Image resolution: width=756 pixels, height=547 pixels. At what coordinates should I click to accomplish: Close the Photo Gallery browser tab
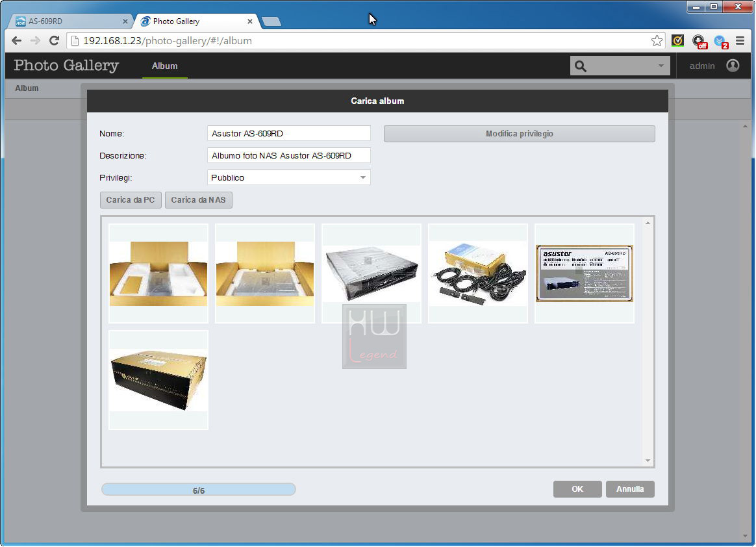(250, 21)
